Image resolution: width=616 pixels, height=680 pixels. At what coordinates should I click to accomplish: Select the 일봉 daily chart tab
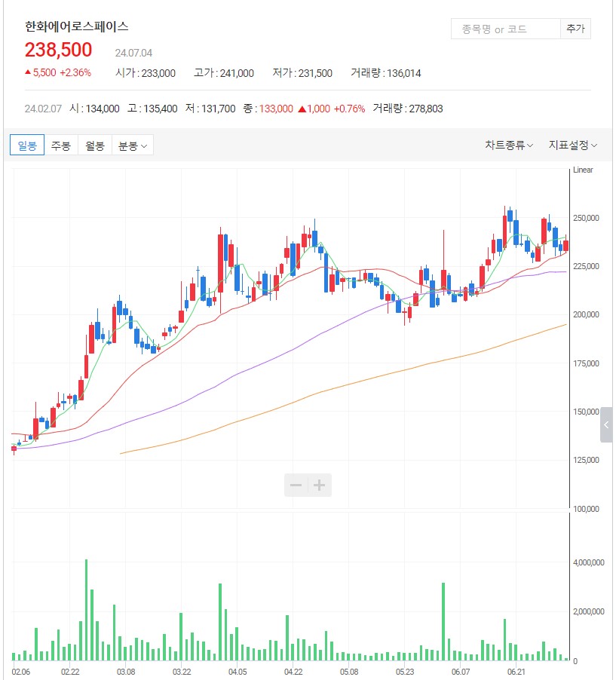(x=27, y=145)
